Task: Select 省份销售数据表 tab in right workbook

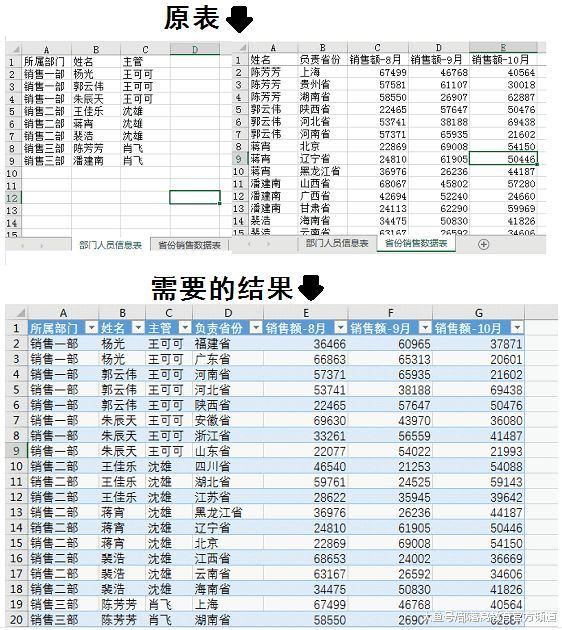Action: 416,243
